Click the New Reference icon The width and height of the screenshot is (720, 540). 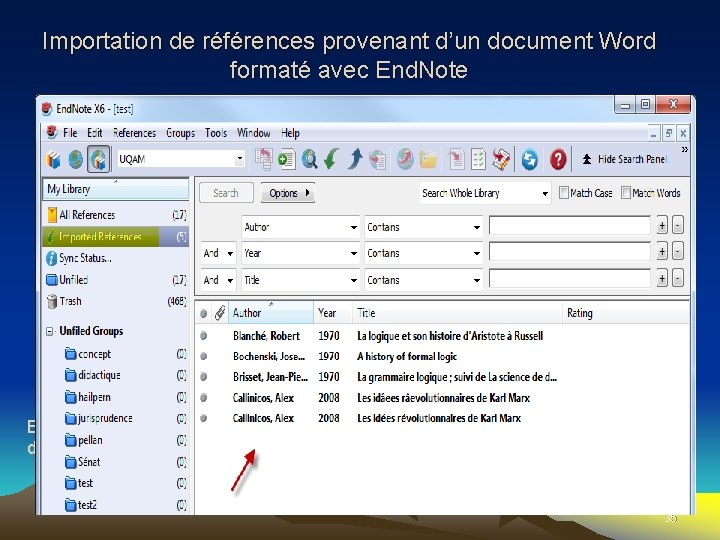(x=287, y=159)
